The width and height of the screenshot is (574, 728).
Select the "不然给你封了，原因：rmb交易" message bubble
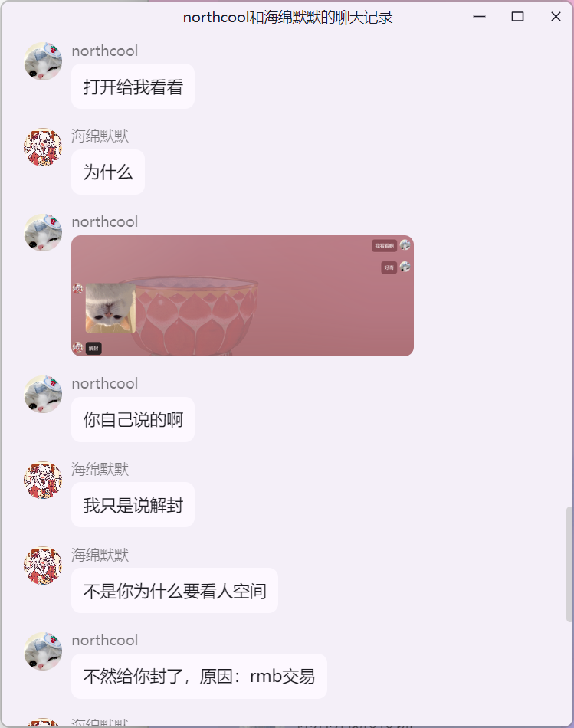199,676
